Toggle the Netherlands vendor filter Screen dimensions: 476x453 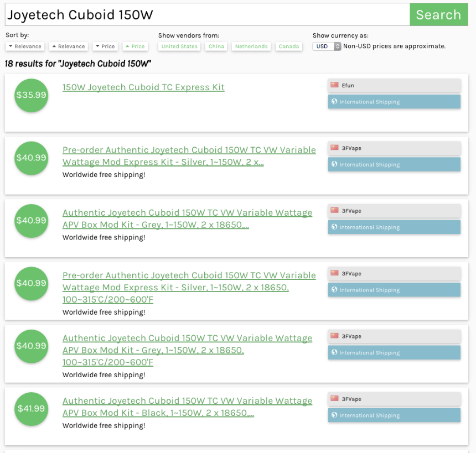click(251, 46)
